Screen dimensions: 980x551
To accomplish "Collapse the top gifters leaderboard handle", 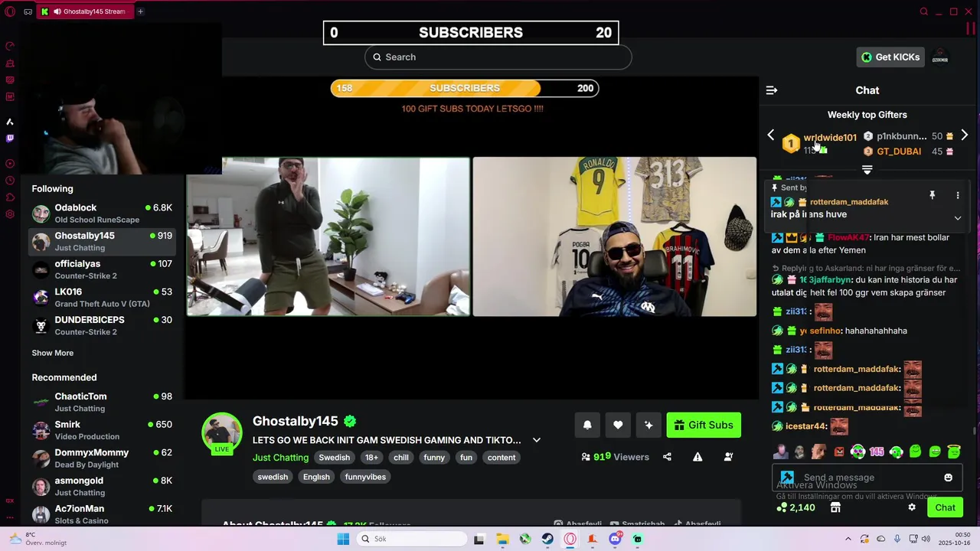I will click(x=867, y=170).
